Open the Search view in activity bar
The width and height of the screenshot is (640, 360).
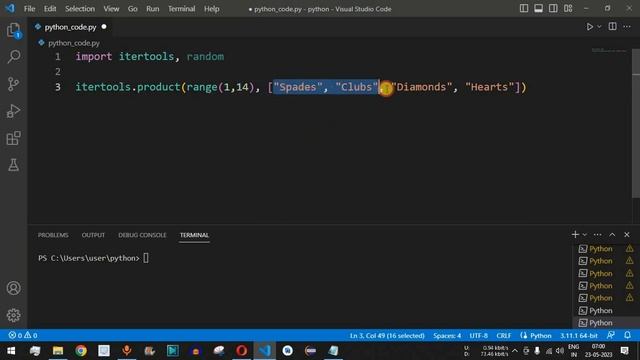(13, 56)
